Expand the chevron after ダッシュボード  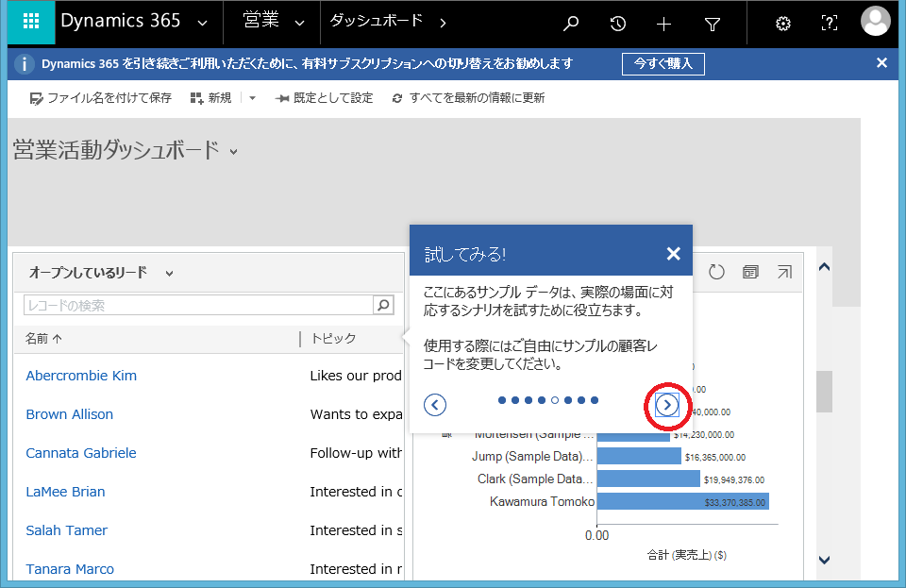[443, 23]
